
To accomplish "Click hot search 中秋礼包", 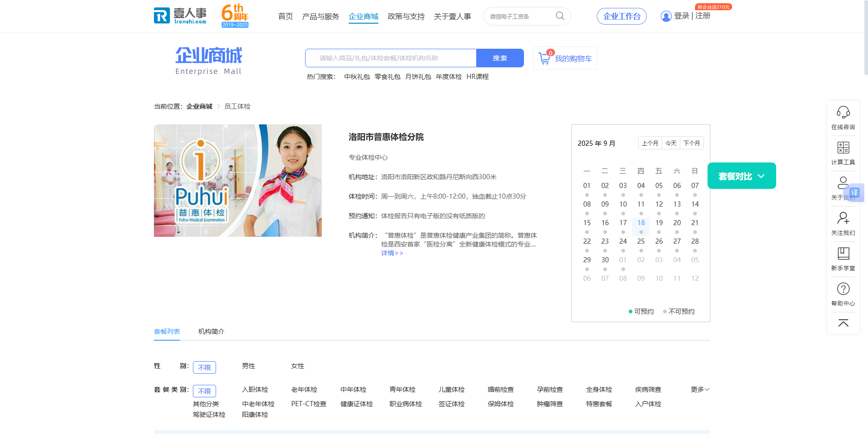I will (x=357, y=77).
